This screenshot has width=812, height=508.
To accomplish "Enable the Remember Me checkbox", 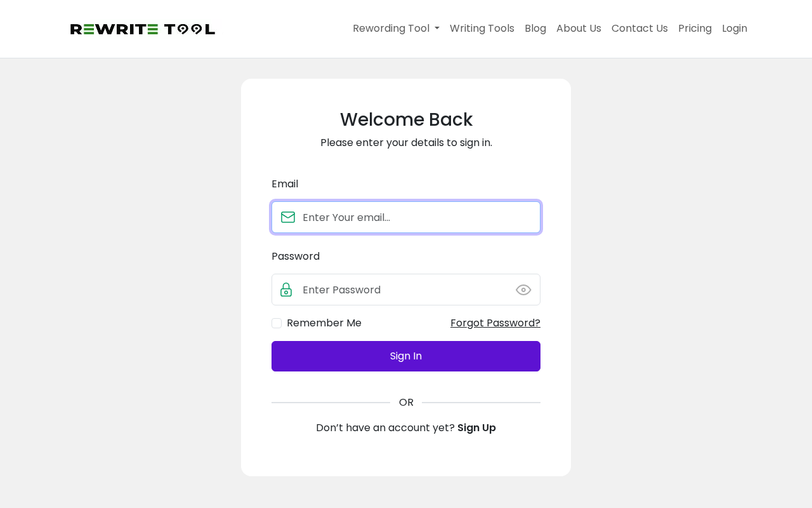I will click(277, 323).
